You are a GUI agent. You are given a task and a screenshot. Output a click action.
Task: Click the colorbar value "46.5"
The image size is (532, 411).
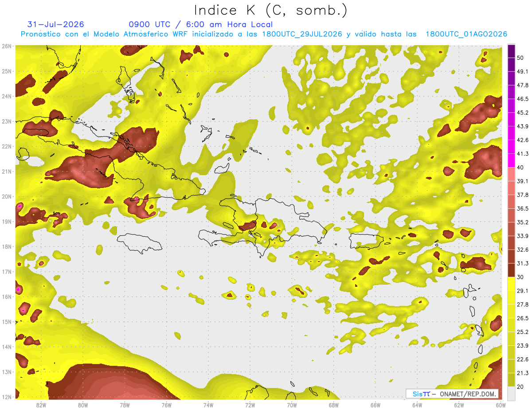click(x=522, y=99)
